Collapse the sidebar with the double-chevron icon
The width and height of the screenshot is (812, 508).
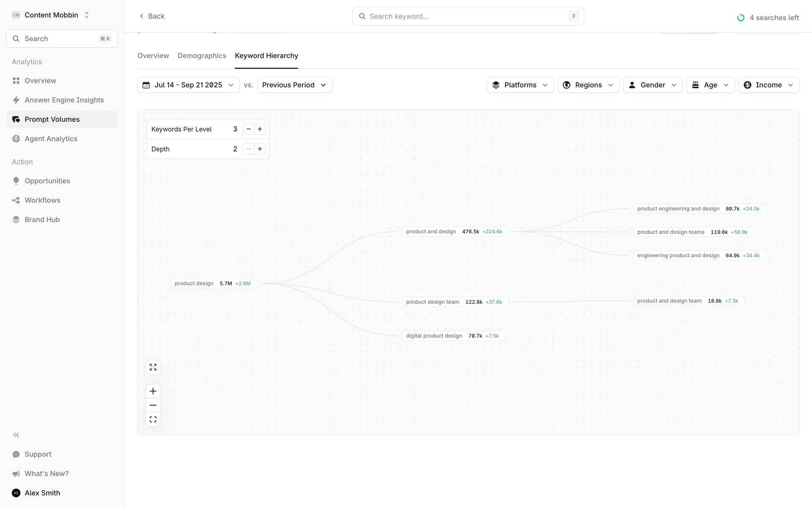pos(16,435)
